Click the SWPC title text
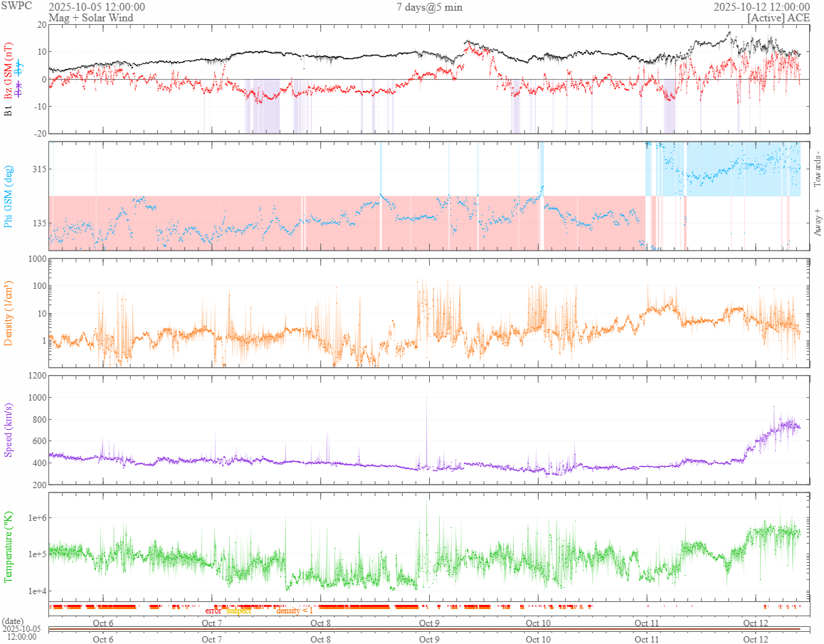The image size is (824, 644). point(17,6)
